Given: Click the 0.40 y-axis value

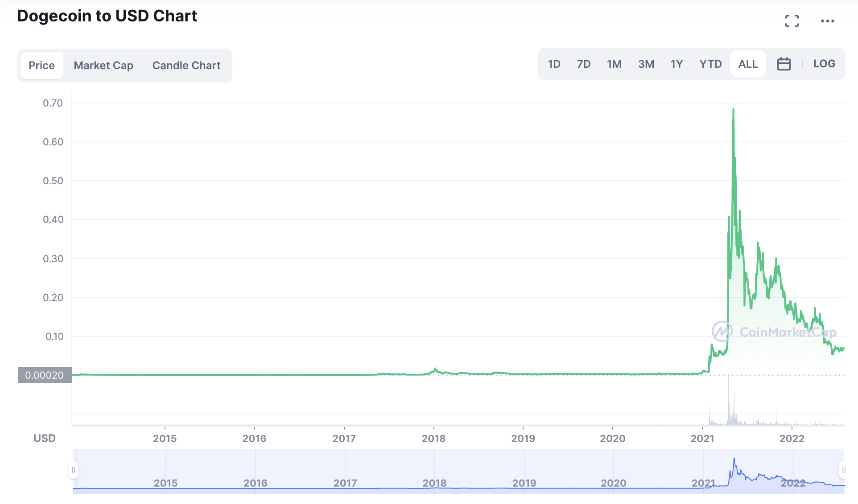Looking at the screenshot, I should point(53,219).
